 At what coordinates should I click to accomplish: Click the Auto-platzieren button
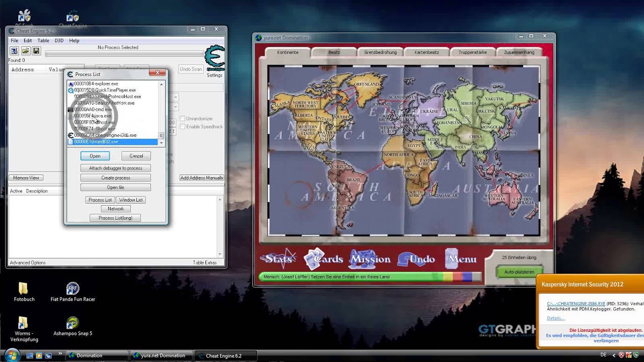519,272
